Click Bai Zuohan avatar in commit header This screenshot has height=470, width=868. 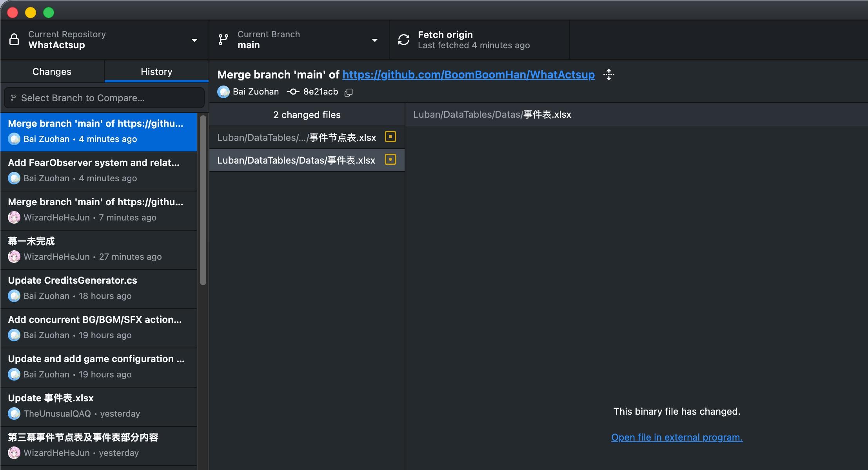(x=223, y=92)
